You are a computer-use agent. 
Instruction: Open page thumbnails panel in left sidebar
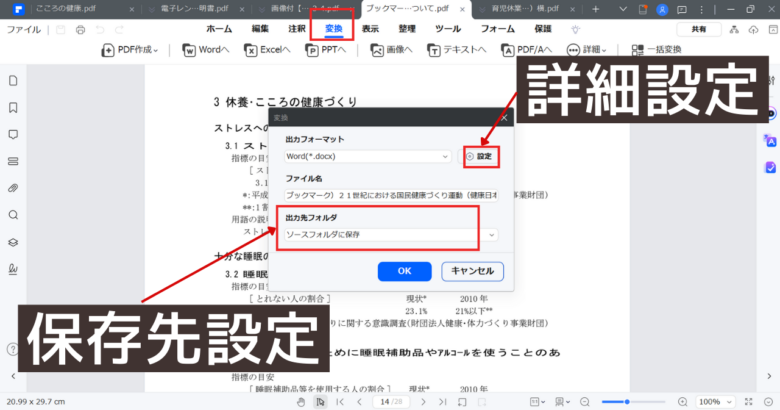tap(13, 81)
